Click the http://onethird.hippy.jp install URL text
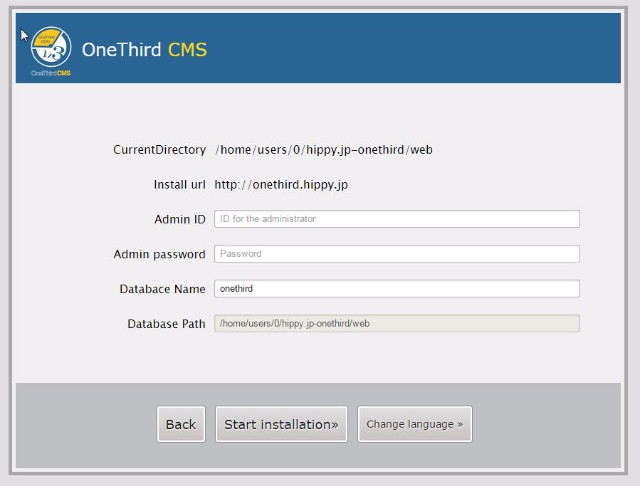This screenshot has height=486, width=640. tap(281, 184)
